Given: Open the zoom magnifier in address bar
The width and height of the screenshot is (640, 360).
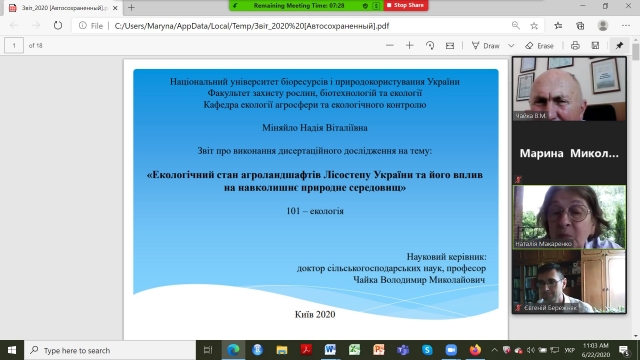Looking at the screenshot, I should coord(516,26).
